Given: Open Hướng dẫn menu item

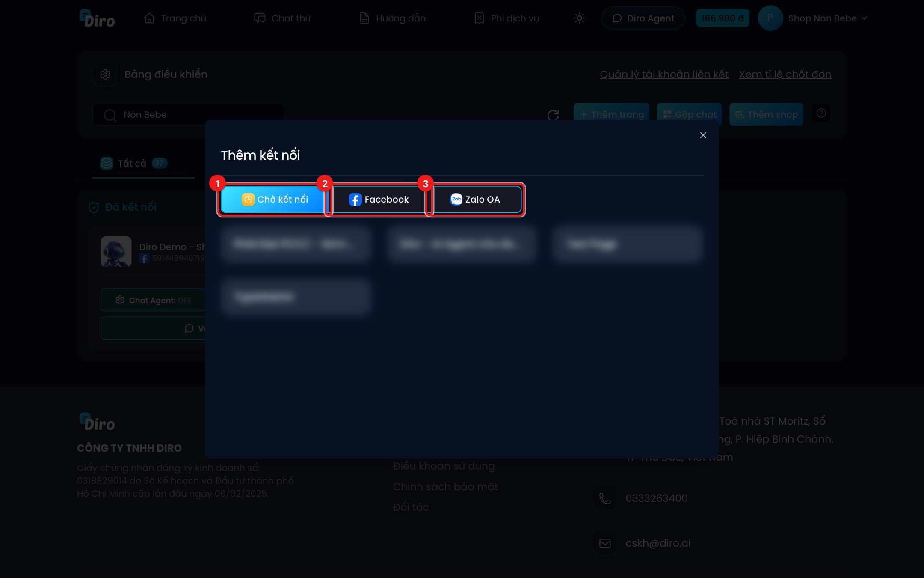Looking at the screenshot, I should (392, 18).
